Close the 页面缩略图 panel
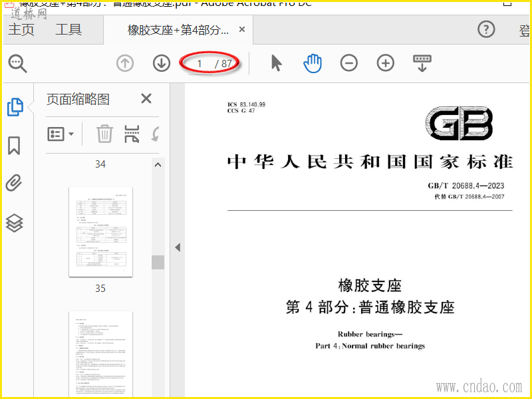 pyautogui.click(x=146, y=98)
